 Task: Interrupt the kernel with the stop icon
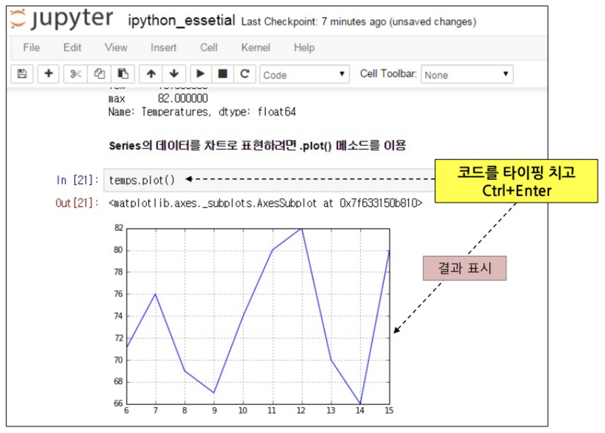(x=223, y=74)
